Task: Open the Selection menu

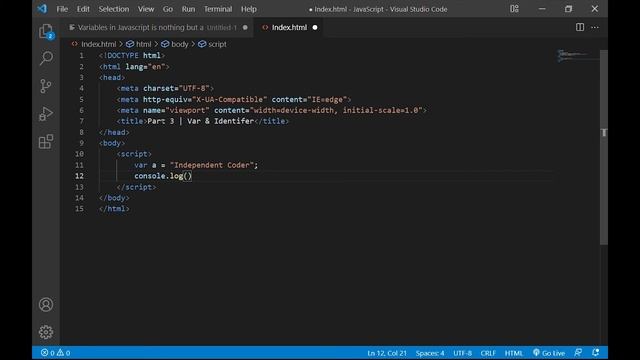Action: click(113, 9)
